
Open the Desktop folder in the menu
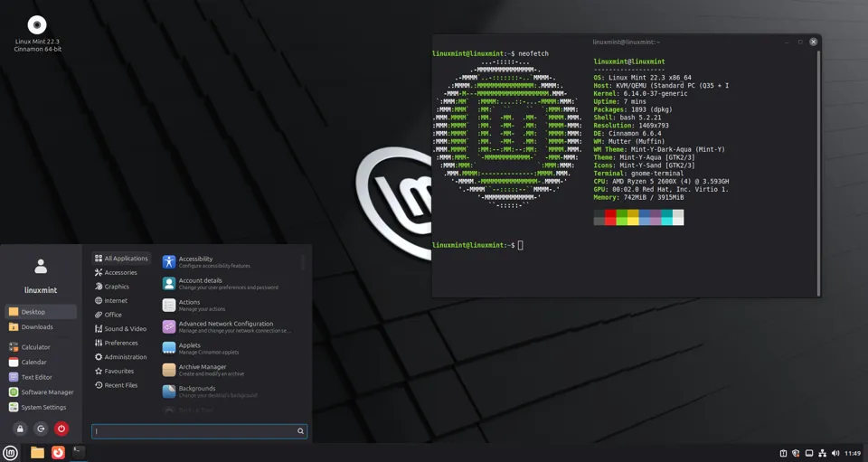click(x=41, y=312)
